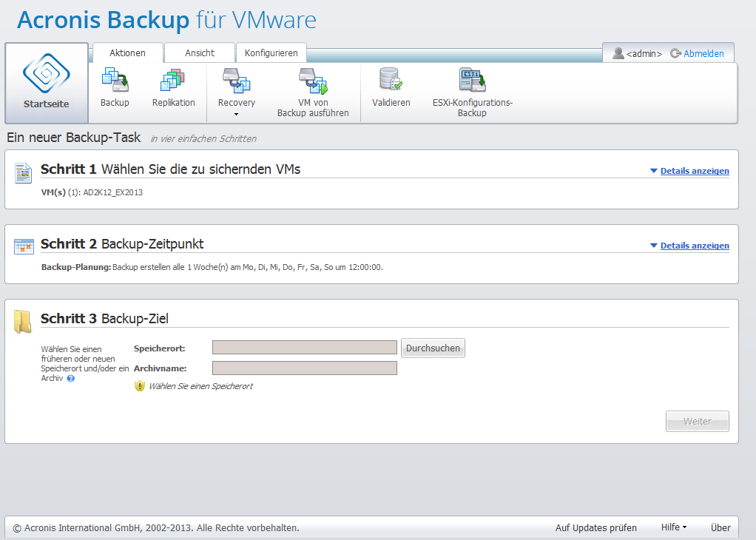The width and height of the screenshot is (756, 540).
Task: Open the Über menu item
Action: [x=720, y=528]
